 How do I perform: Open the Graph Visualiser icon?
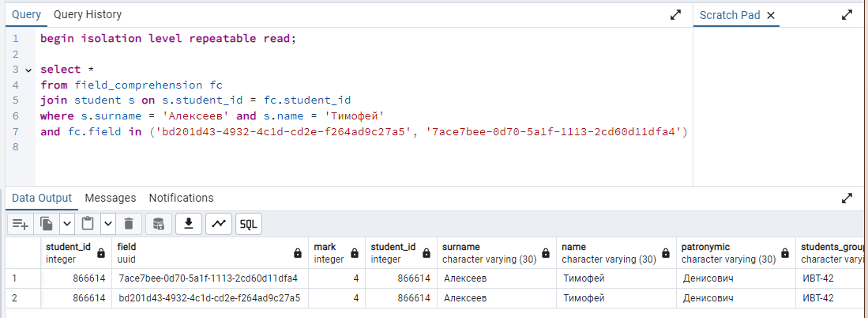click(x=219, y=224)
